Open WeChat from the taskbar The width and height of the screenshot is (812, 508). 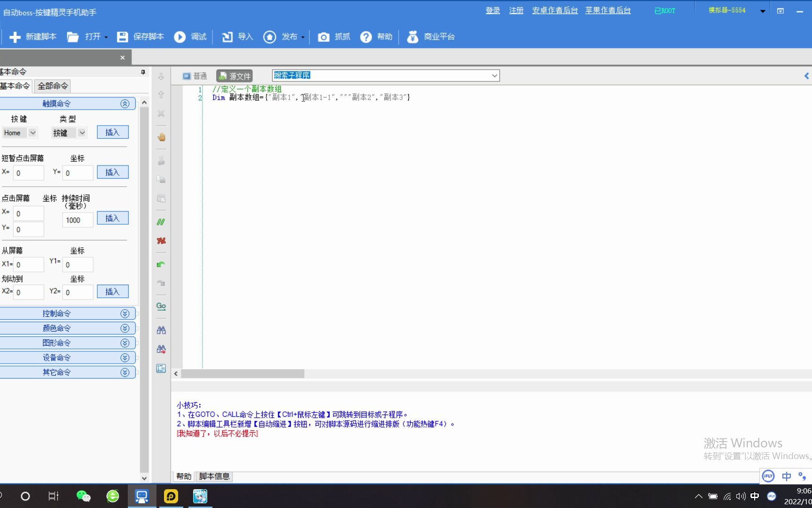point(83,496)
